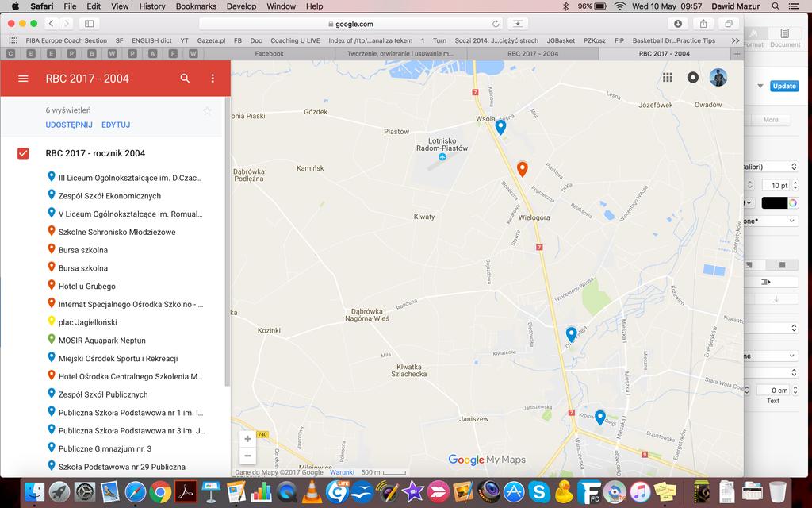Screen dimensions: 812x508
Task: Select the blue pin at Wsola
Action: (500, 127)
